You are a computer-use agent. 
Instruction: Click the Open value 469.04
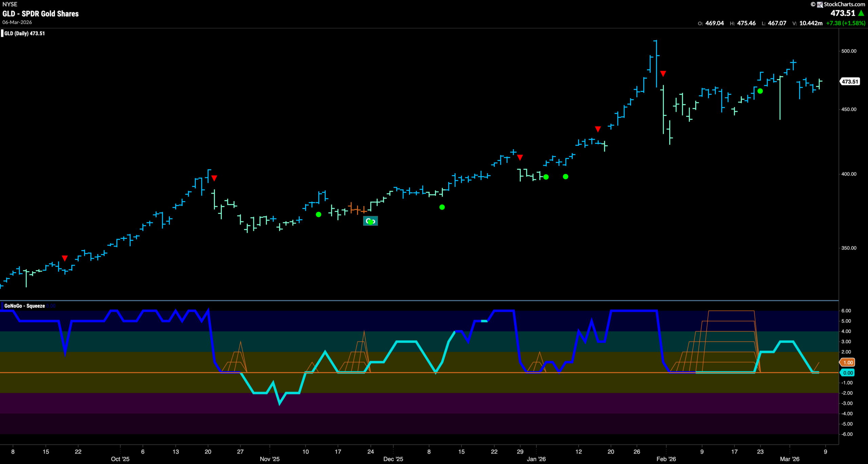[714, 23]
